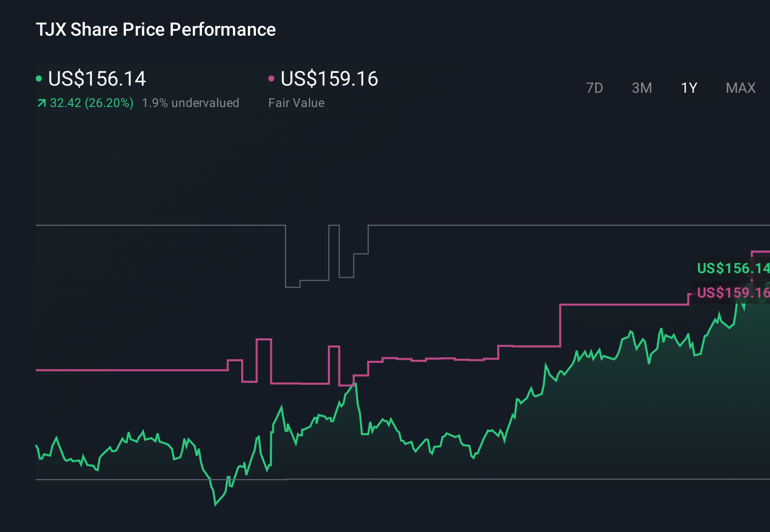Click the US$159.16 tag on the chart edge
The image size is (770, 532).
pos(733,293)
